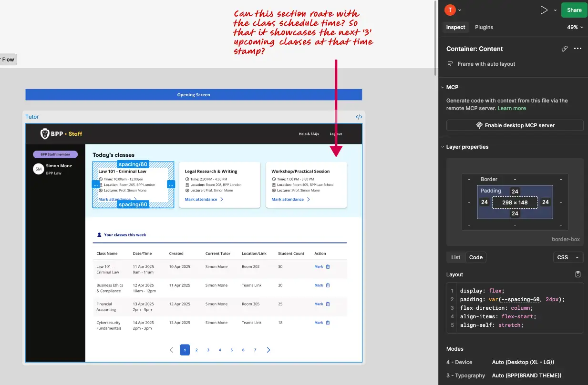Click the BPP Staff logo
This screenshot has width=588, height=385.
tap(61, 134)
